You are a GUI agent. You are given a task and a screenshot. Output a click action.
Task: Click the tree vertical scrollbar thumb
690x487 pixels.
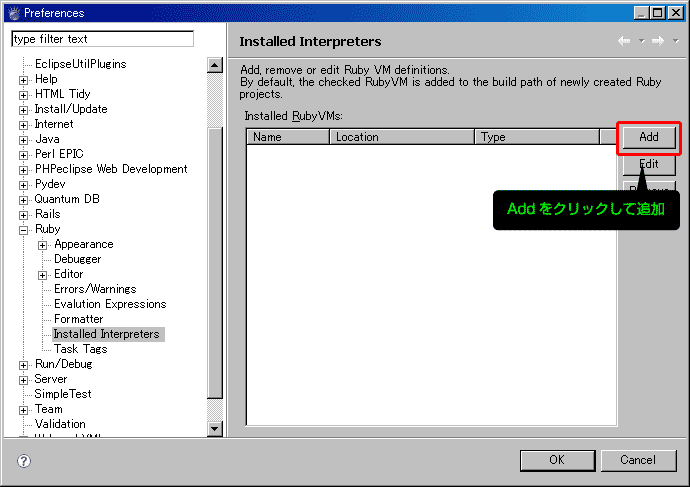tap(215, 263)
